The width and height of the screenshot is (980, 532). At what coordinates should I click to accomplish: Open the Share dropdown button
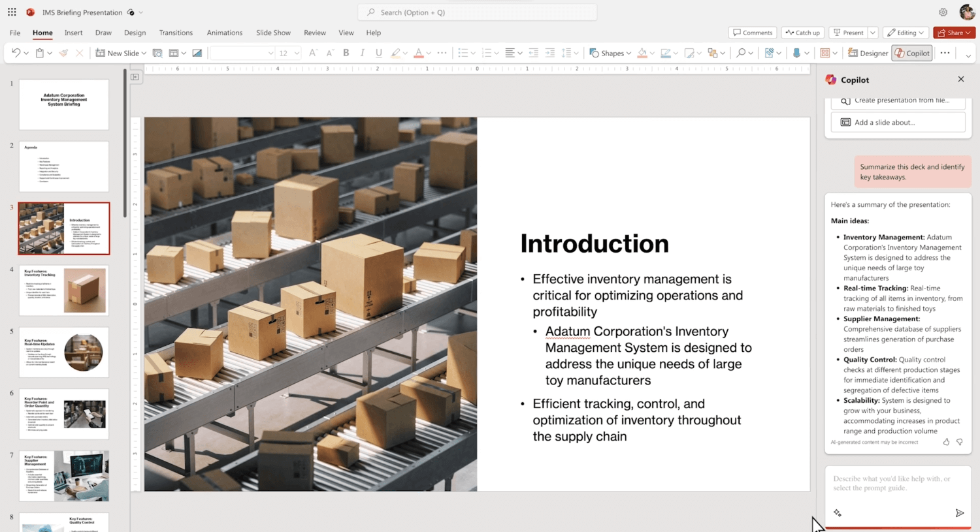pyautogui.click(x=954, y=33)
